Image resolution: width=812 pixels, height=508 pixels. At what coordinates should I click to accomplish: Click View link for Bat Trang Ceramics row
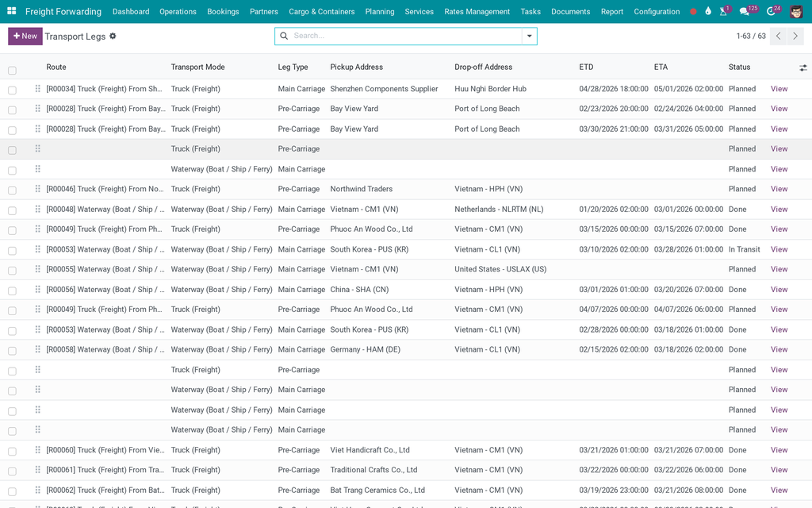point(779,490)
